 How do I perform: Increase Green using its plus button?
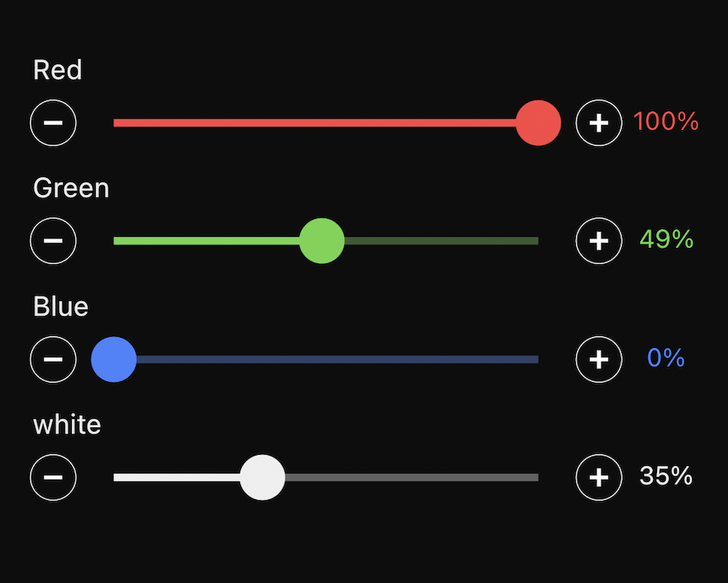[599, 241]
